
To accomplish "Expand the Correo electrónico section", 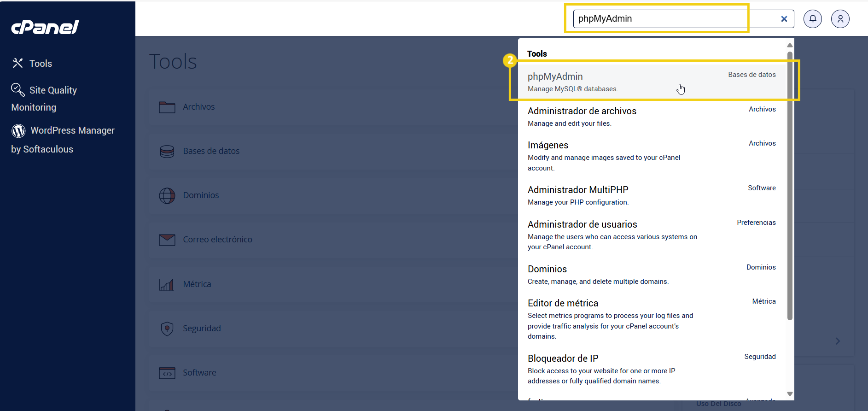I will coord(217,240).
